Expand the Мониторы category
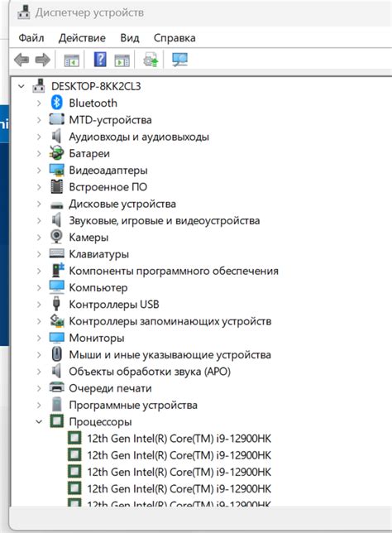This screenshot has height=533, width=392. point(39,338)
